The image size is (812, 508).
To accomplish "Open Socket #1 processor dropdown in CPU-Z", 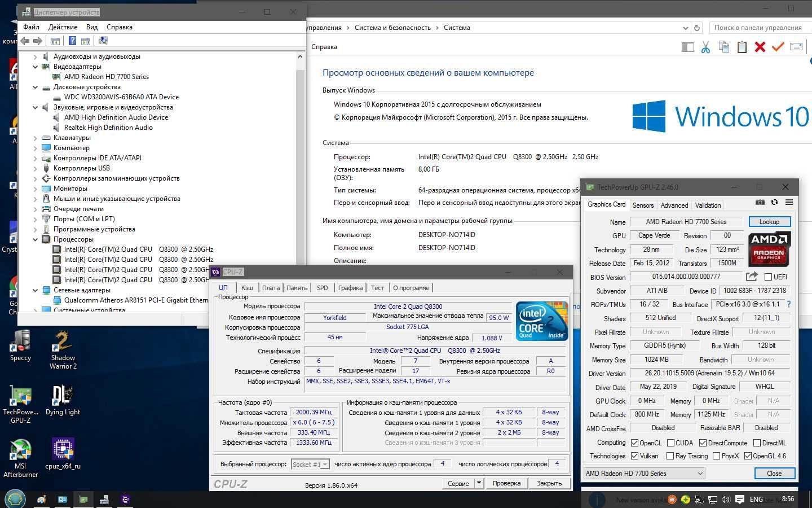I will click(x=310, y=464).
